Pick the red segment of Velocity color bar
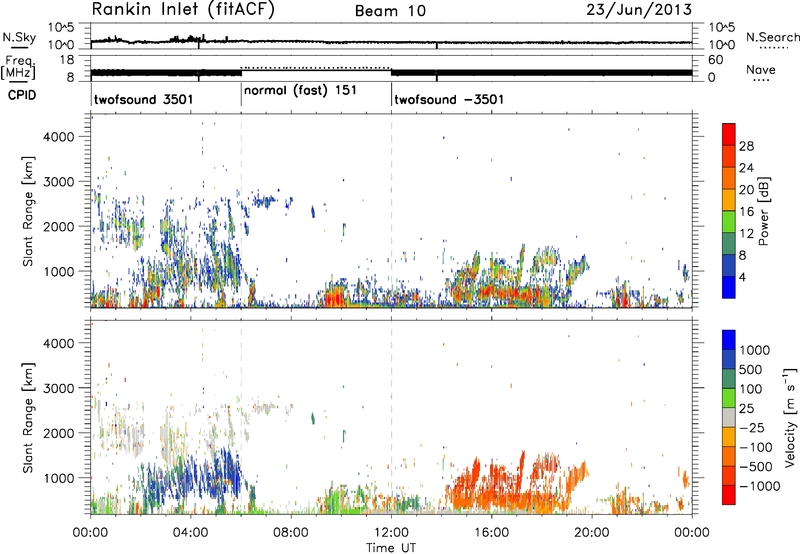Screen dimensions: 800x554 (729, 495)
